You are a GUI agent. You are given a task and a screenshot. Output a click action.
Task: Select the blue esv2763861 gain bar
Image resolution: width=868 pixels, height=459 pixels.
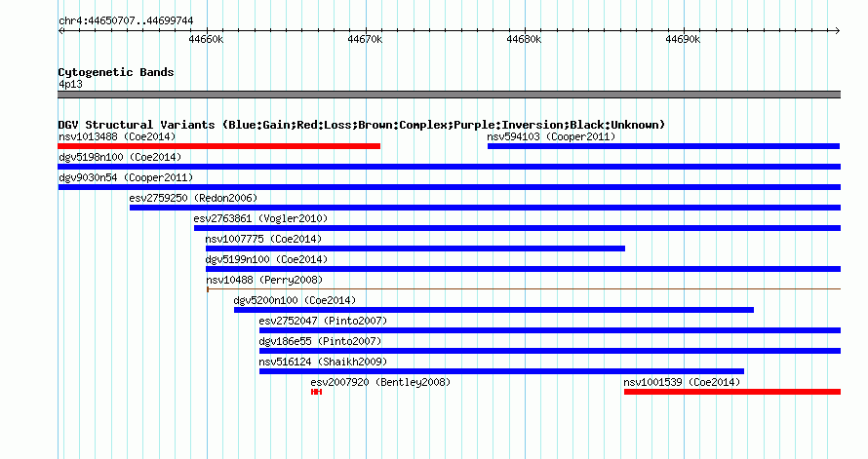[517, 228]
